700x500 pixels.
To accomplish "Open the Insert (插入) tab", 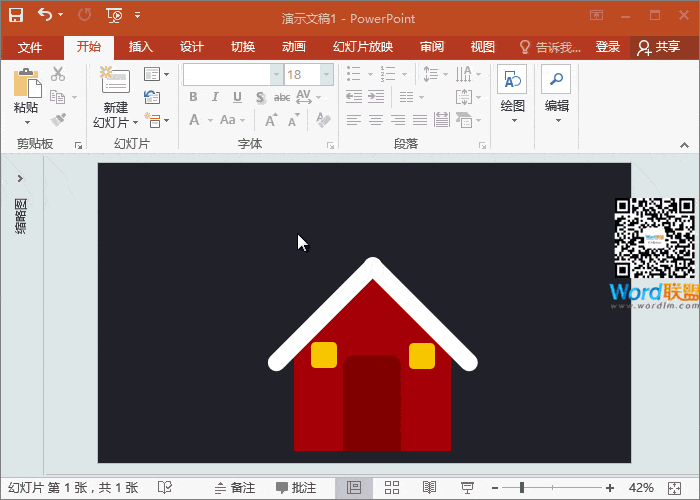I will 141,47.
